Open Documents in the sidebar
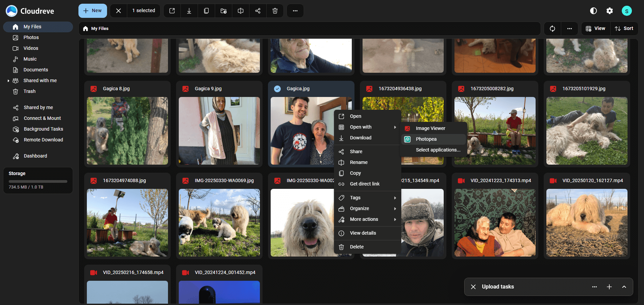The width and height of the screenshot is (644, 305). [x=38, y=70]
